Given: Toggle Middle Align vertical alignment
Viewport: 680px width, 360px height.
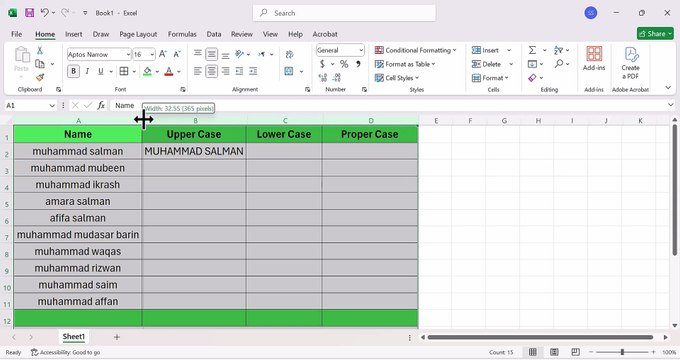Looking at the screenshot, I should pos(212,54).
